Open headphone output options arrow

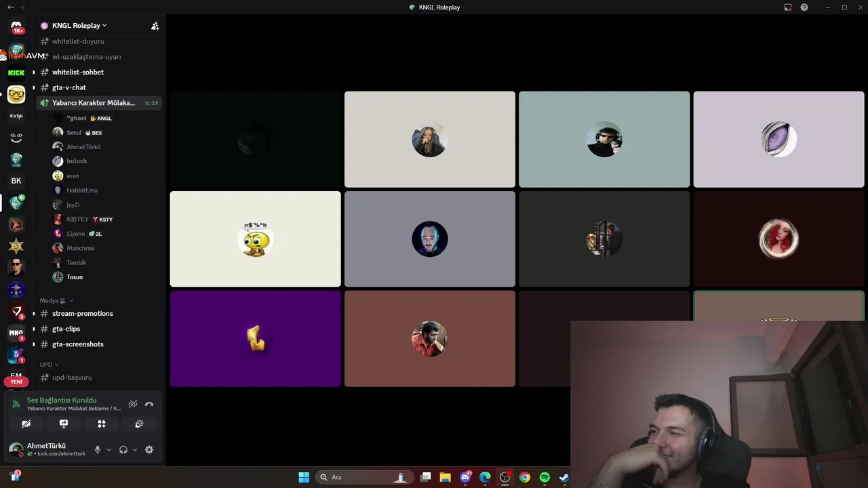pyautogui.click(x=134, y=449)
